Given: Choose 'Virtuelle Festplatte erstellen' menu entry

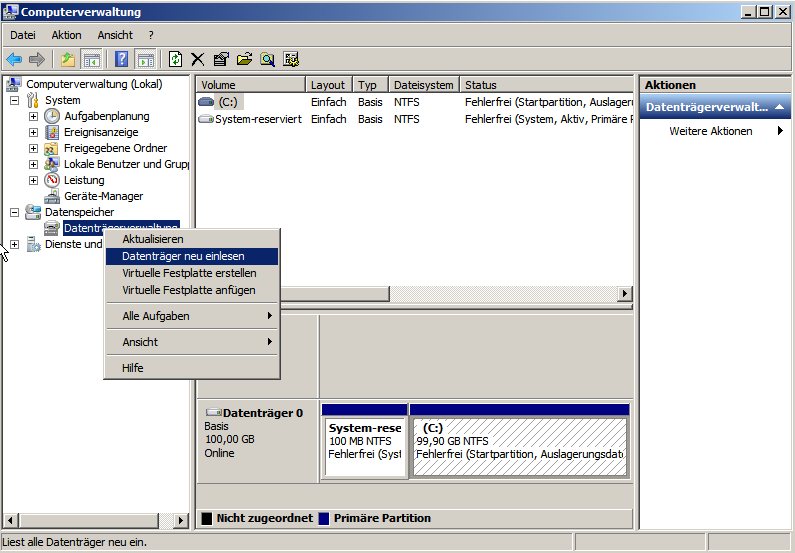Looking at the screenshot, I should [189, 273].
